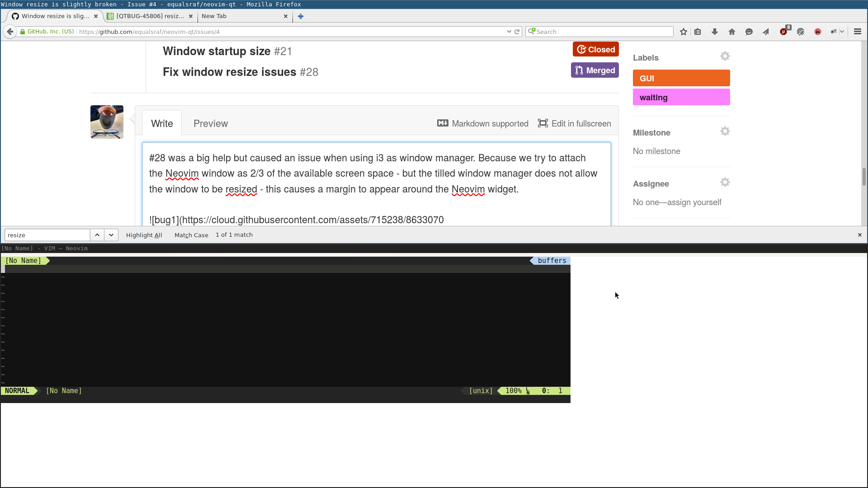Image resolution: width=868 pixels, height=488 pixels.
Task: Open the Downloads arrow icon
Action: [x=715, y=32]
